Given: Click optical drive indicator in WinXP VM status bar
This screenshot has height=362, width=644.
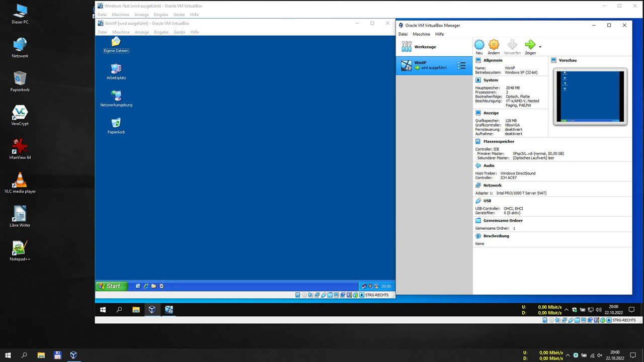Looking at the screenshot, I should (304, 295).
